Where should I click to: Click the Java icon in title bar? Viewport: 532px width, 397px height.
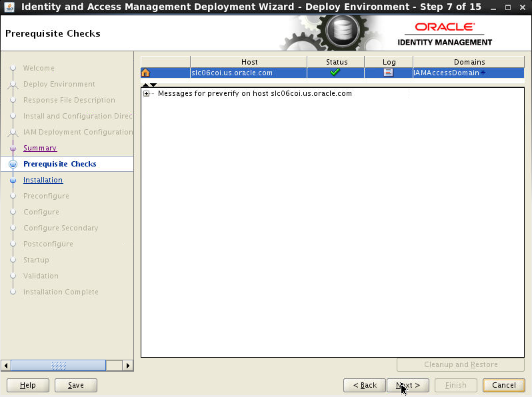click(x=9, y=7)
